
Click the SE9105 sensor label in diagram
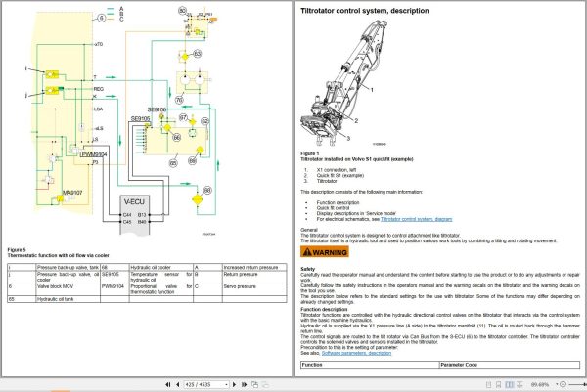click(140, 118)
